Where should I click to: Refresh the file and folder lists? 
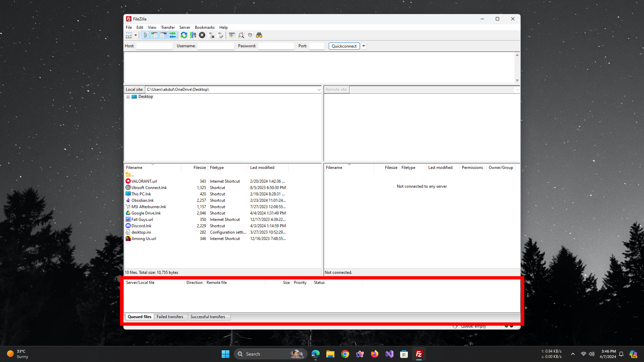click(x=184, y=35)
